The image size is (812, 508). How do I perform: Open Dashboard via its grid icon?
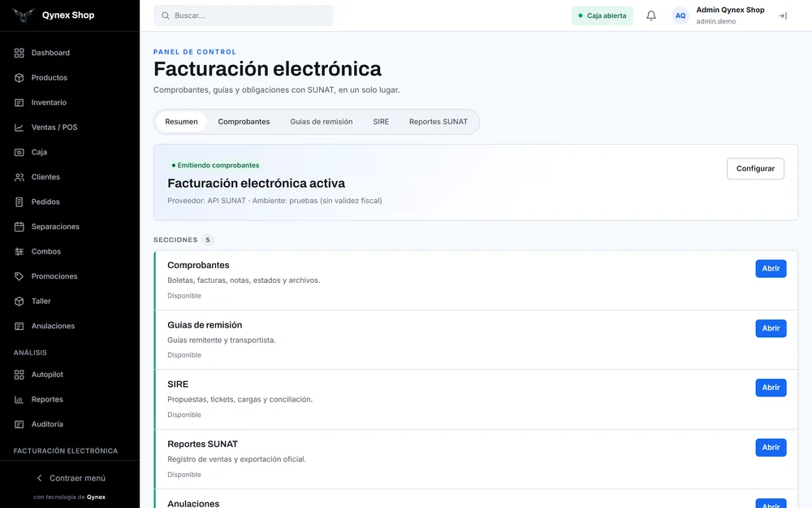(x=19, y=53)
